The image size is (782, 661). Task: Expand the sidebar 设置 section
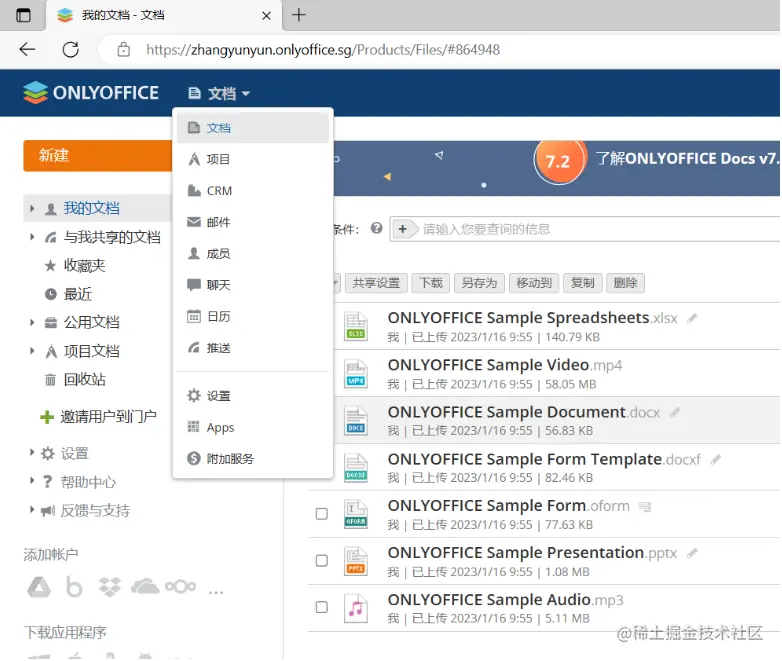[32, 453]
